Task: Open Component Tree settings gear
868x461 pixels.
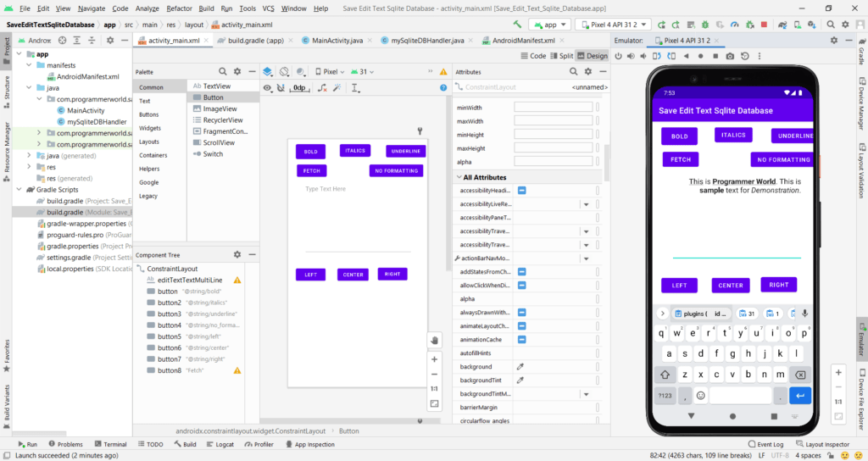Action: pos(237,254)
